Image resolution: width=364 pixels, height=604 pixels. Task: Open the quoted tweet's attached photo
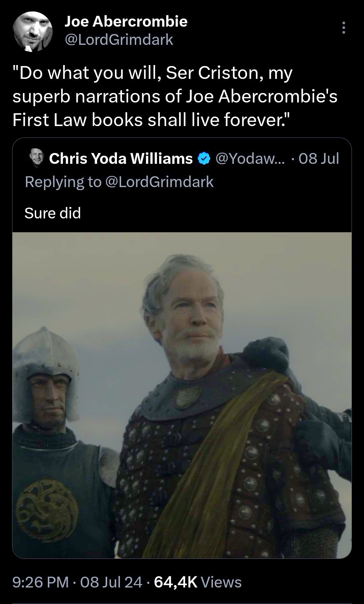point(182,394)
